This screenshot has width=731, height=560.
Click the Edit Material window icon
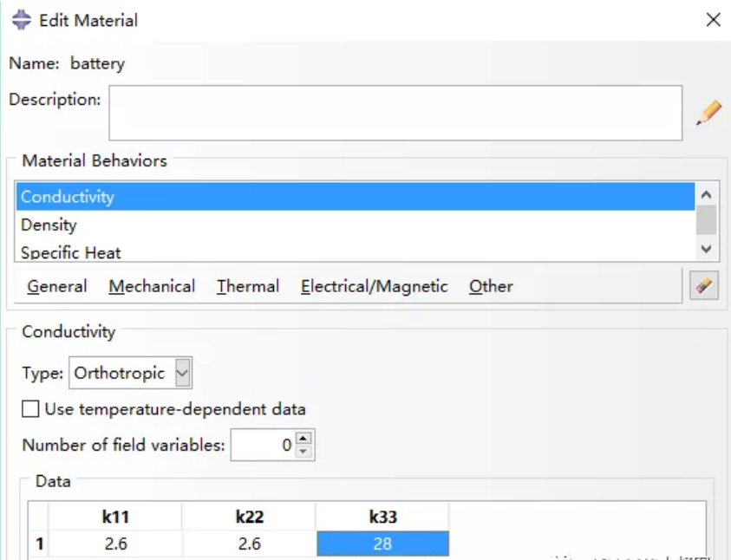tap(21, 19)
